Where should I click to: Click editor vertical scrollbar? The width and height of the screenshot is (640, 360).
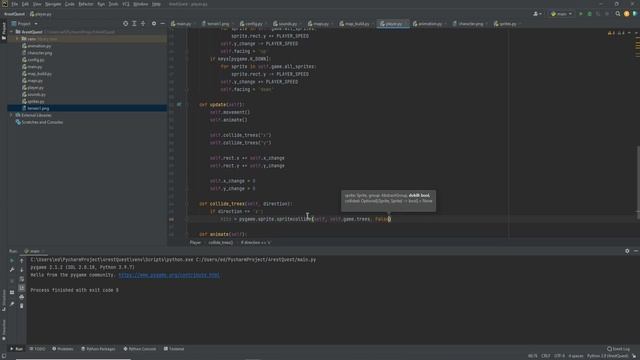pos(638,182)
